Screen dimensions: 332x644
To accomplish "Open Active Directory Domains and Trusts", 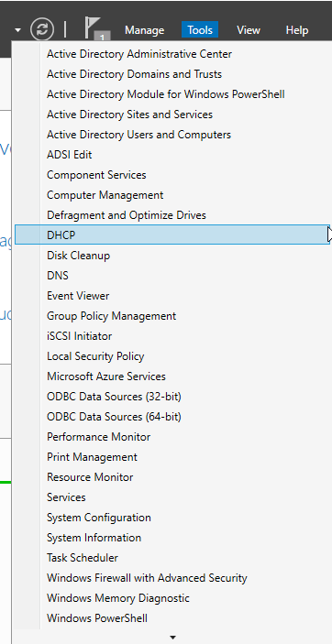I will [x=172, y=74].
